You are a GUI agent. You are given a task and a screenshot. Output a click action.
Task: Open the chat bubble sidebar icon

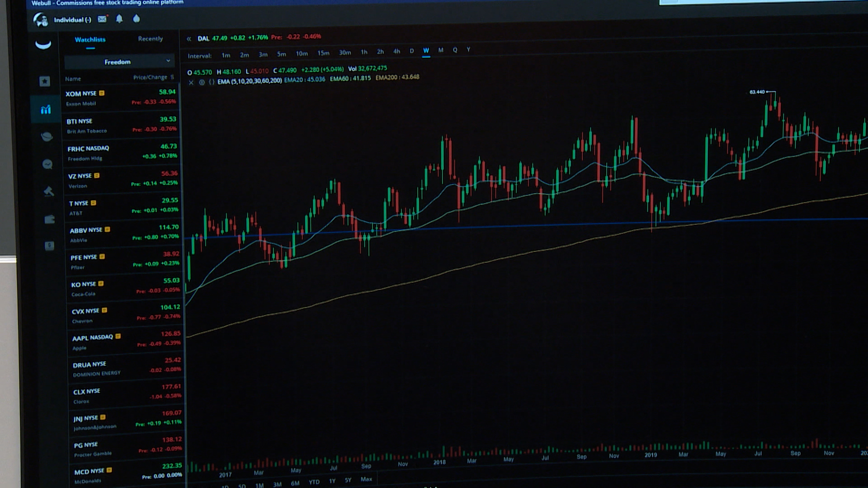[47, 164]
